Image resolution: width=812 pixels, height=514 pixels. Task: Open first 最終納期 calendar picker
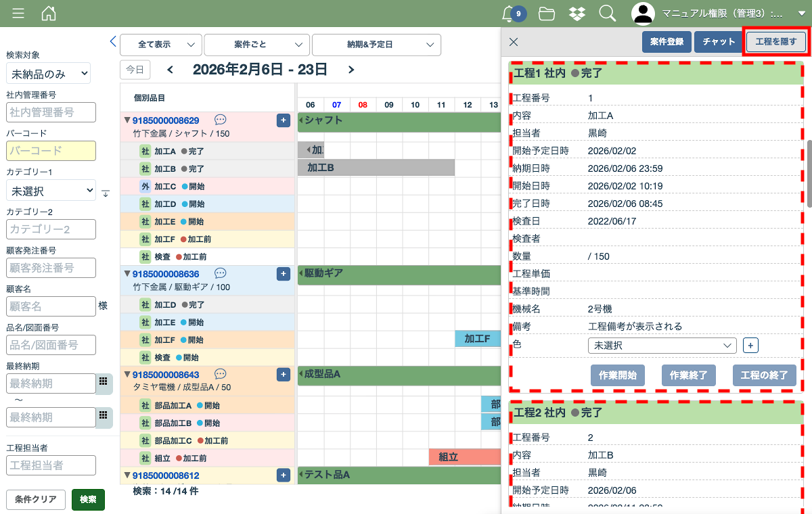104,383
